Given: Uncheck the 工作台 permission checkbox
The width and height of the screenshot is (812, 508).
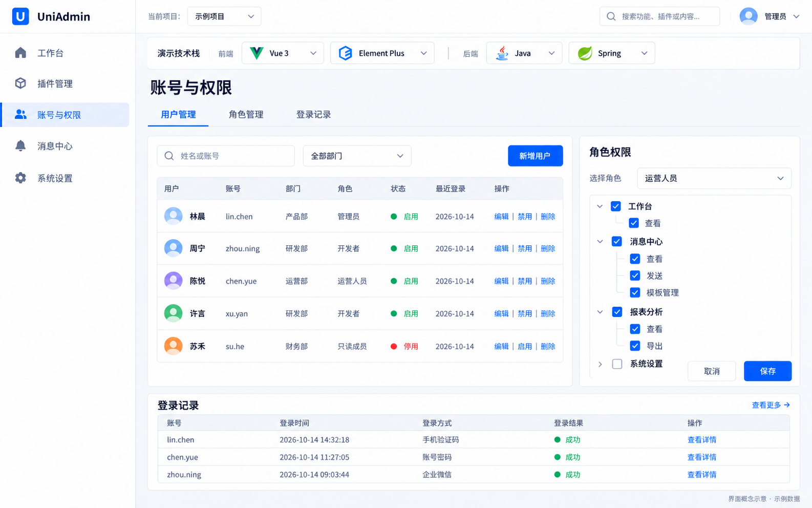Looking at the screenshot, I should (616, 206).
